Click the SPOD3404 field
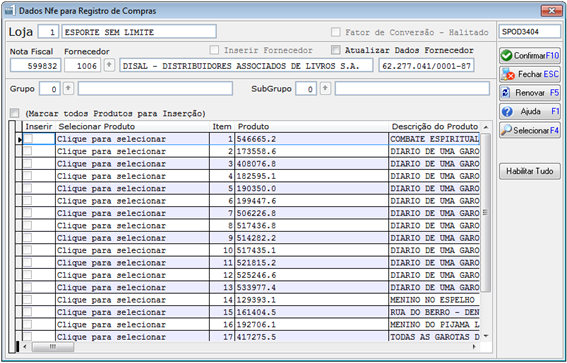This screenshot has width=567, height=363. [x=530, y=32]
